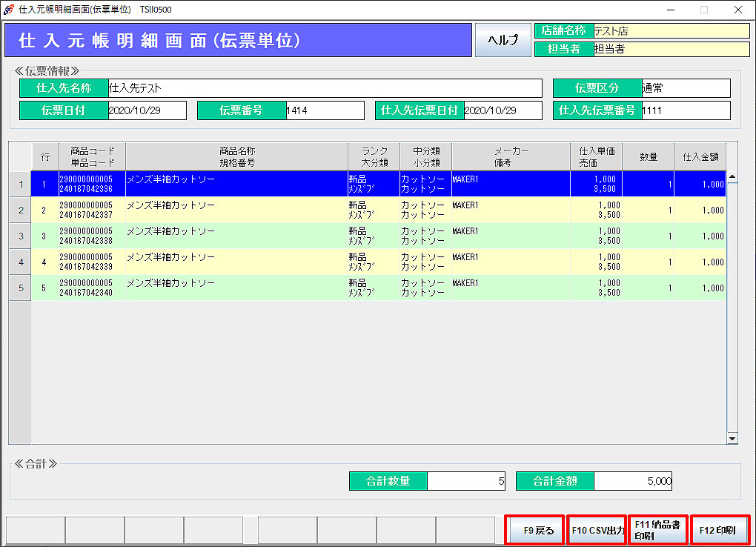Click the application icon in title bar
Image resolution: width=756 pixels, height=547 pixels.
click(x=9, y=10)
